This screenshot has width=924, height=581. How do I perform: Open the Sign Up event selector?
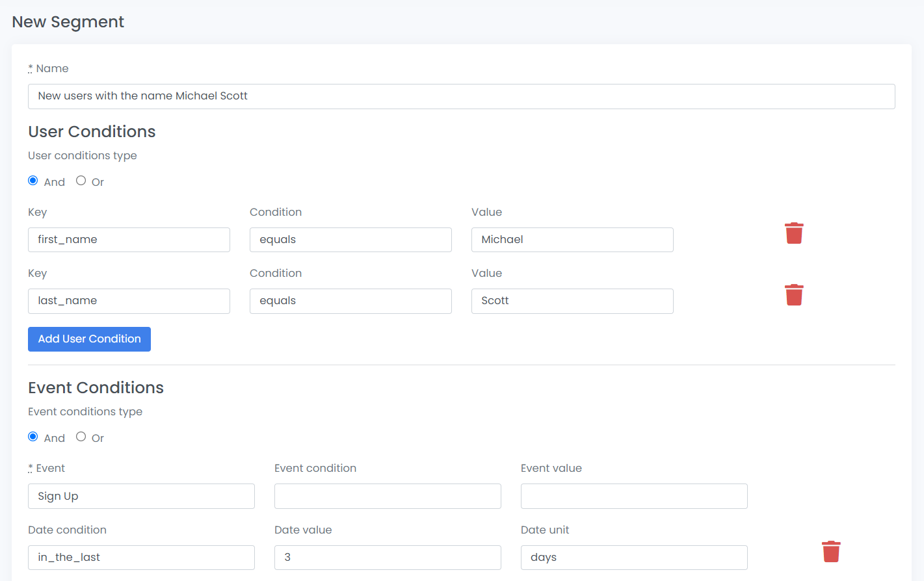[141, 497]
